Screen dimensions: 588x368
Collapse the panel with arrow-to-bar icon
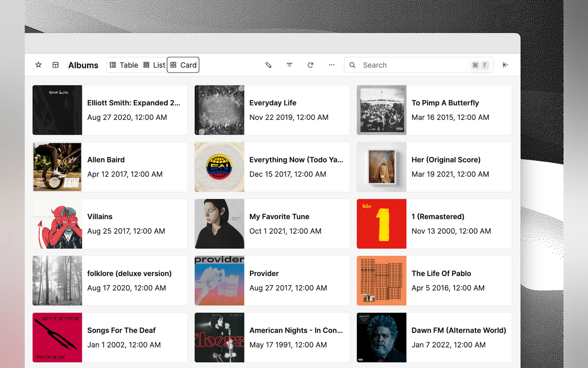[505, 65]
